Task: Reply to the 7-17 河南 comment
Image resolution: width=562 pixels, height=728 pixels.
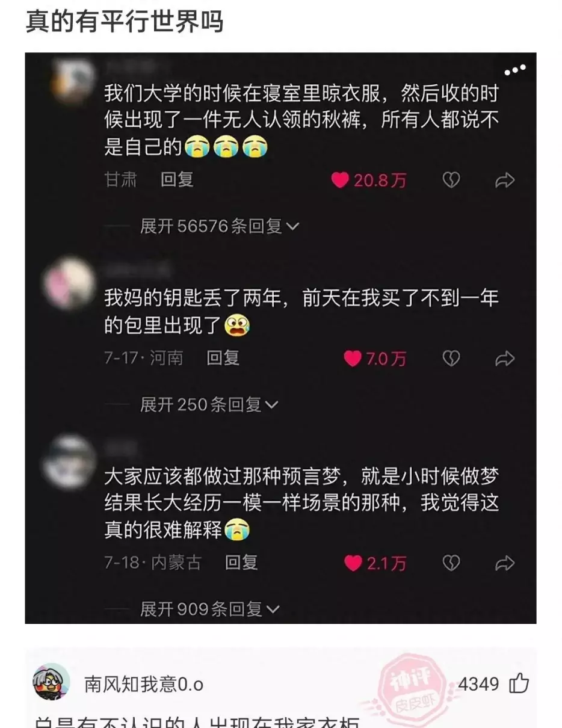Action: (x=223, y=358)
